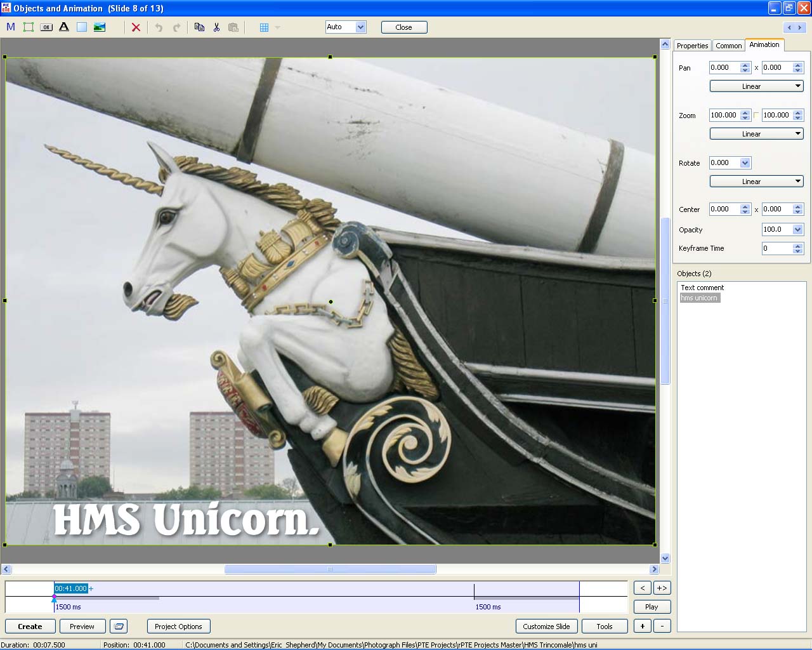
Task: Click the scissors cut icon
Action: click(216, 27)
